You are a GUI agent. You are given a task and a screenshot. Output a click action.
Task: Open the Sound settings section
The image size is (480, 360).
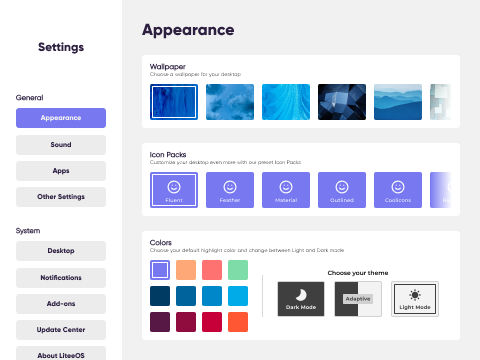click(x=61, y=145)
